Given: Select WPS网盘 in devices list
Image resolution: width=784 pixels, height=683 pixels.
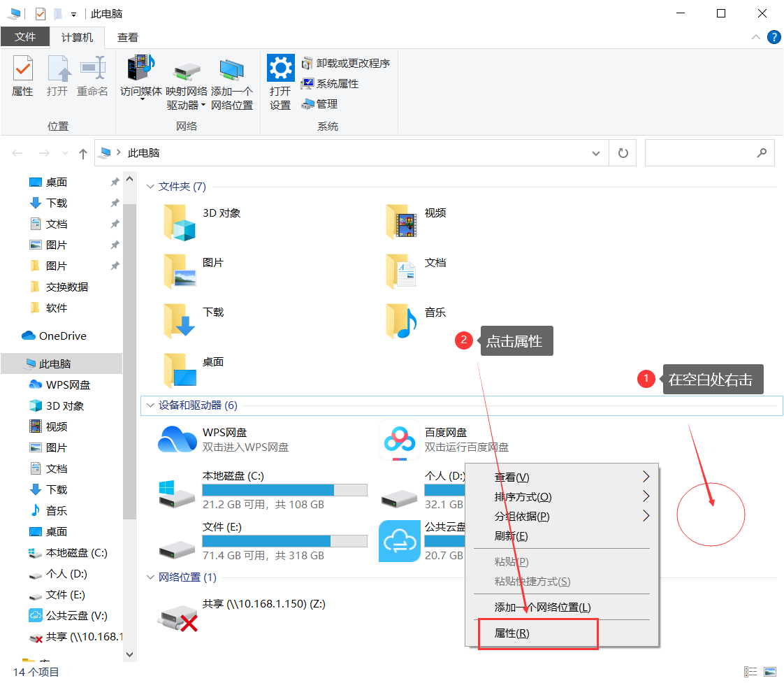Looking at the screenshot, I should [224, 439].
